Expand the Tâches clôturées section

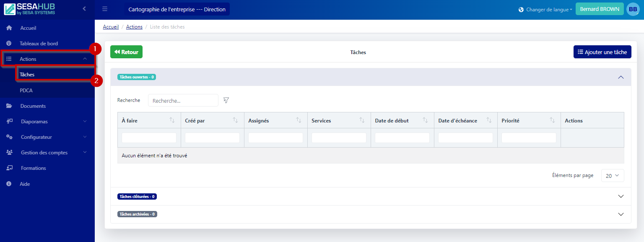coord(621,196)
